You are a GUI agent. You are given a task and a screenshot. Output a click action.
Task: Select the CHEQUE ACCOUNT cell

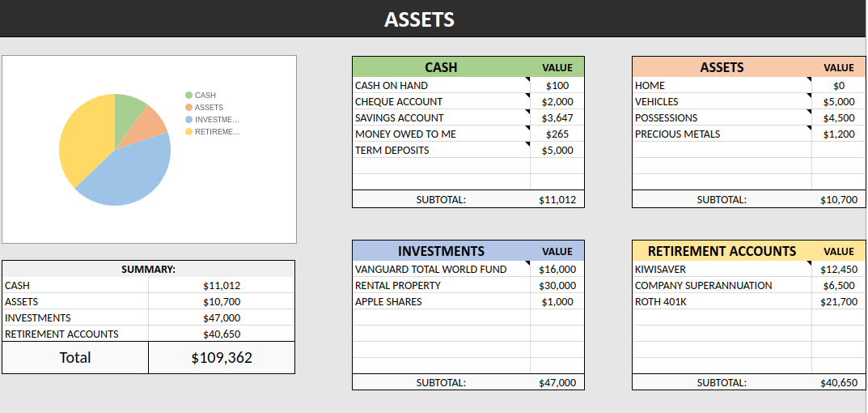(441, 101)
